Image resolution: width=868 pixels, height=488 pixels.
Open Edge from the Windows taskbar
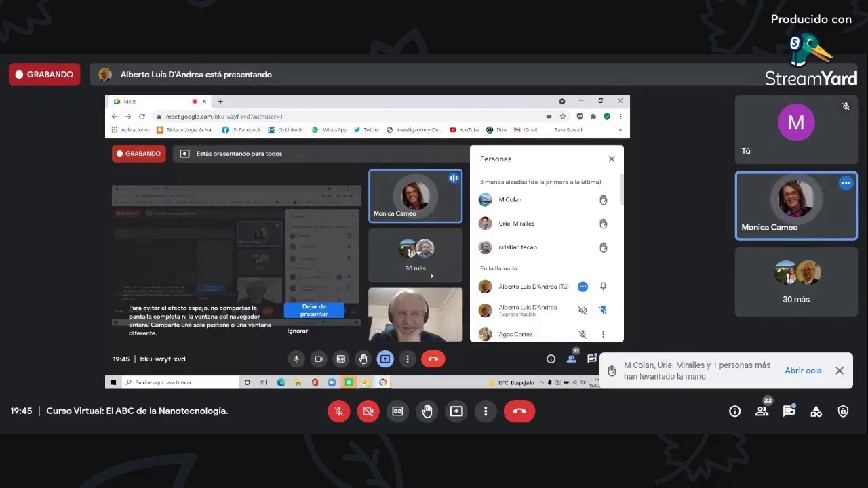pos(281,382)
